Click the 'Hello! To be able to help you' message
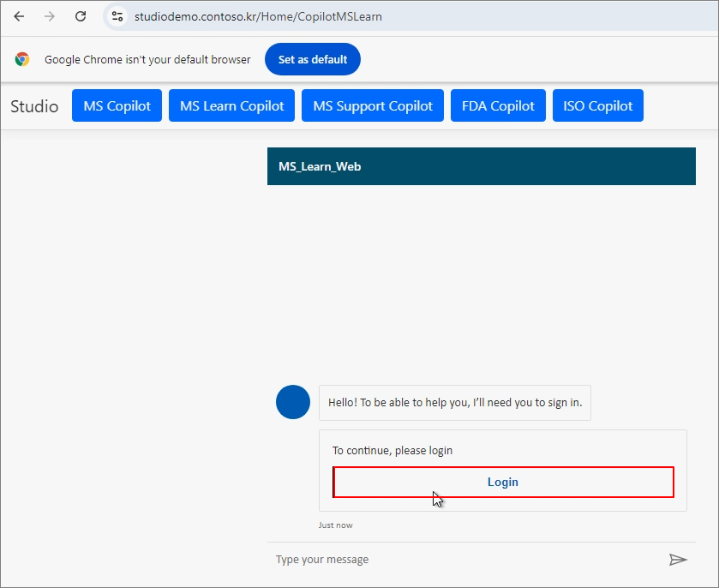This screenshot has height=588, width=719. [x=455, y=403]
